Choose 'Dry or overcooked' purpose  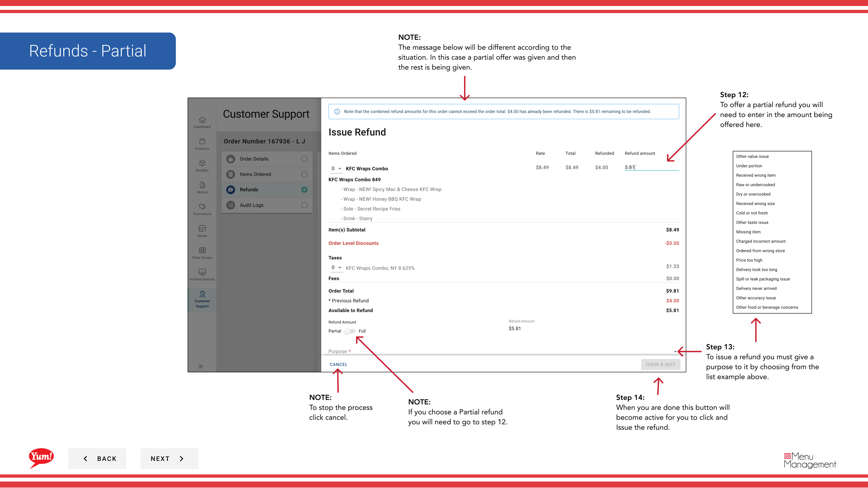(753, 194)
